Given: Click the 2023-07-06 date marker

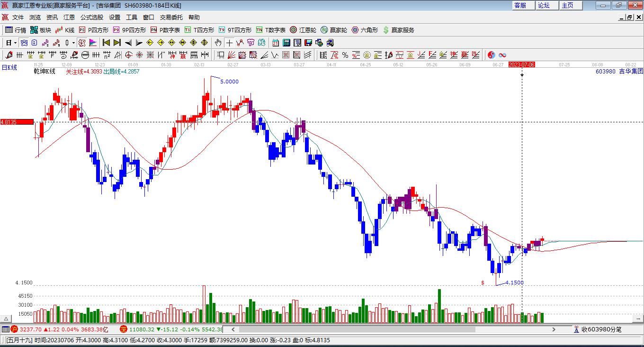Looking at the screenshot, I should [x=522, y=64].
